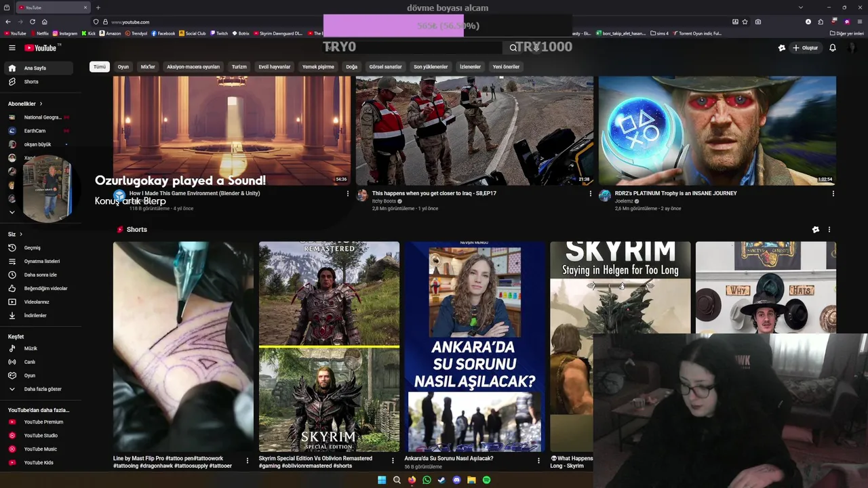868x488 pixels.
Task: Open Ana Sayfa in the sidebar
Action: 39,68
